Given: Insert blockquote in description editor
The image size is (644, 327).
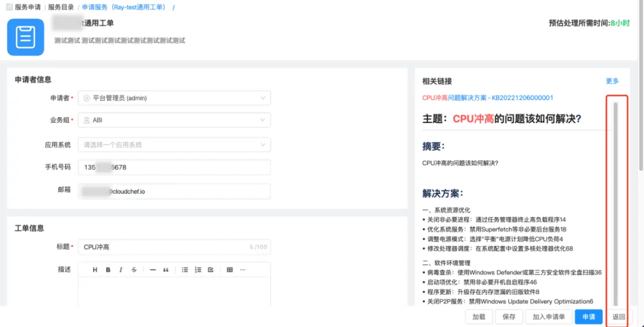Looking at the screenshot, I should click(x=166, y=270).
